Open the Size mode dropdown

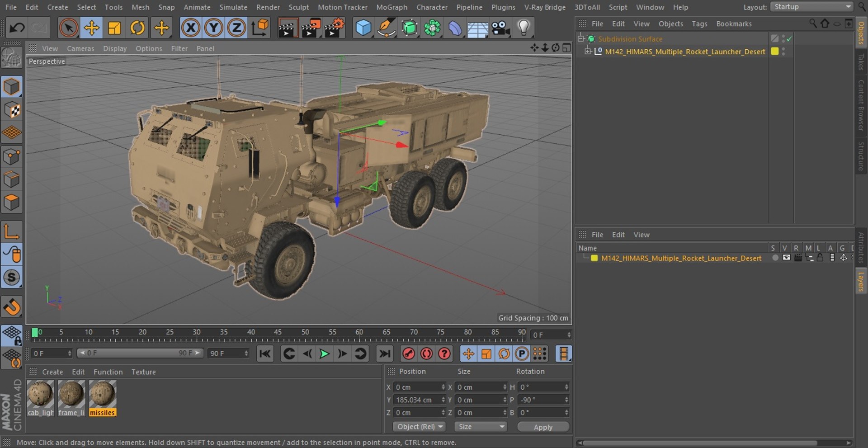481,427
